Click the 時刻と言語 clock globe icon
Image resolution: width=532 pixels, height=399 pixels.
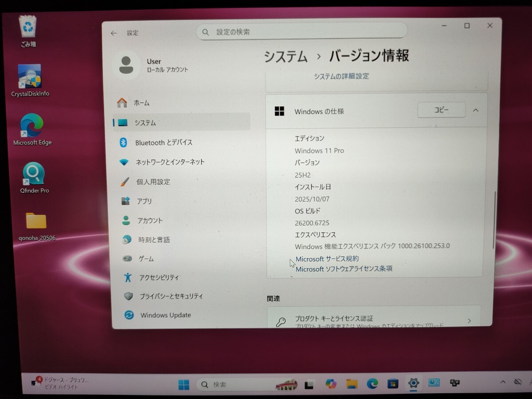127,240
